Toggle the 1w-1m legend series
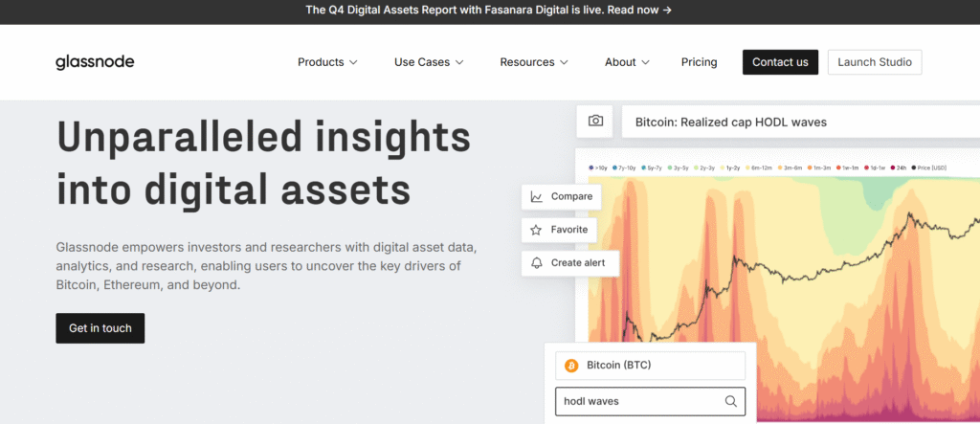Screen dimensions: 980x424 pos(848,167)
